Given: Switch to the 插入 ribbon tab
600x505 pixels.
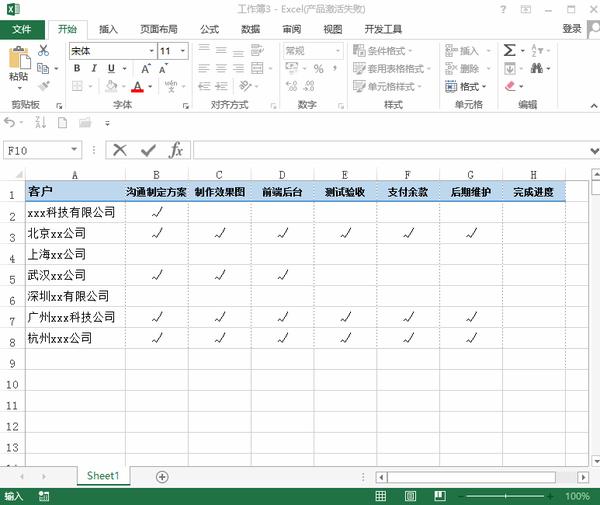Looking at the screenshot, I should [108, 29].
